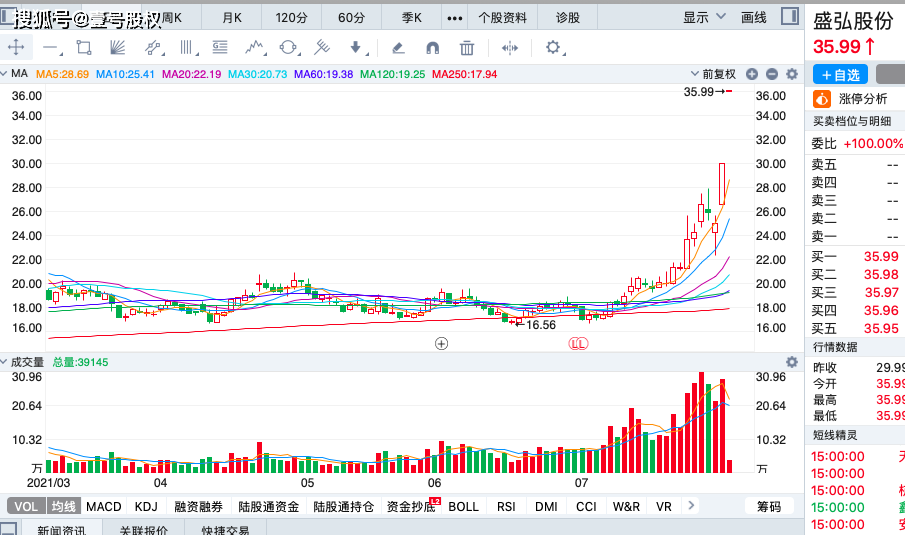Collapse the MA indicator chevron
Viewport: 905px width, 535px height.
click(x=4, y=73)
